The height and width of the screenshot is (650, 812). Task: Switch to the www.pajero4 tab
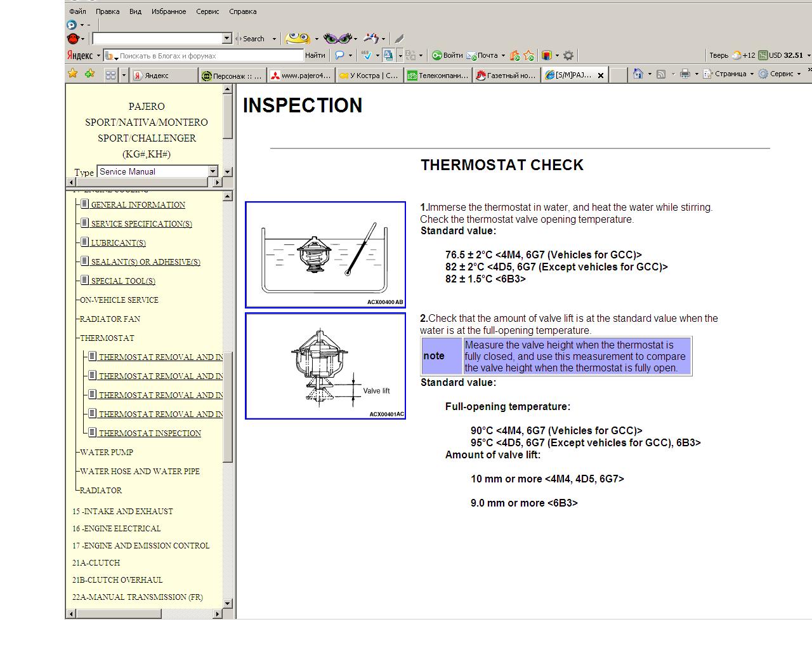[301, 76]
